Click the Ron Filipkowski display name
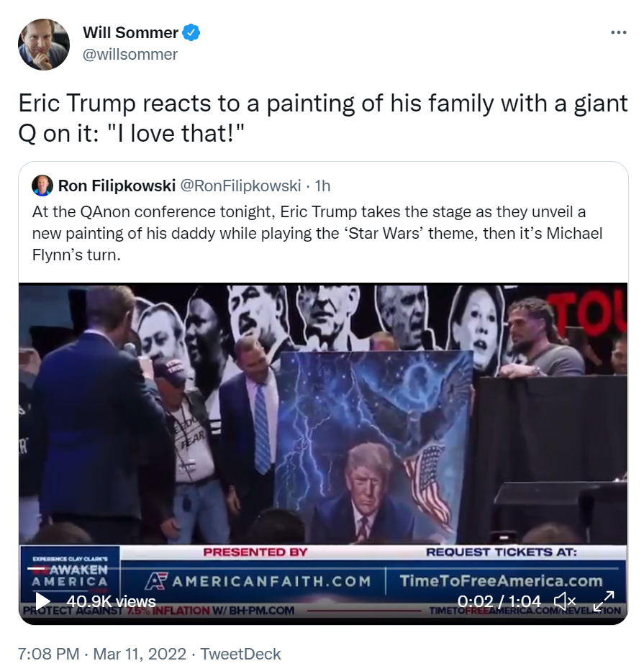The width and height of the screenshot is (644, 671). tap(117, 186)
